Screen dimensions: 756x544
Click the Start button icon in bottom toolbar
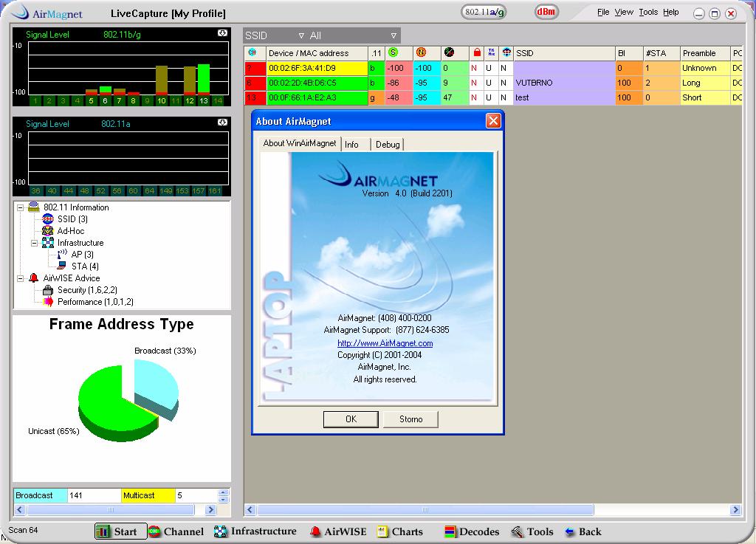103,531
